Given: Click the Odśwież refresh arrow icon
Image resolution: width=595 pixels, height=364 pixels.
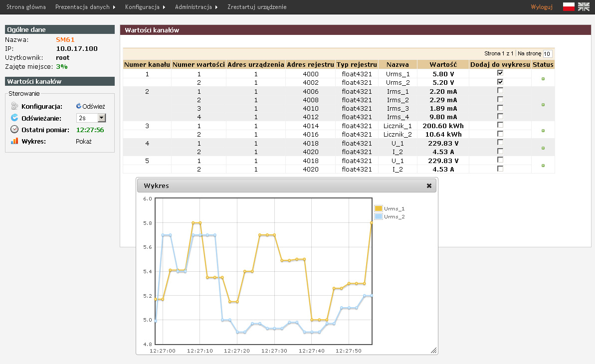Looking at the screenshot, I should [x=79, y=106].
